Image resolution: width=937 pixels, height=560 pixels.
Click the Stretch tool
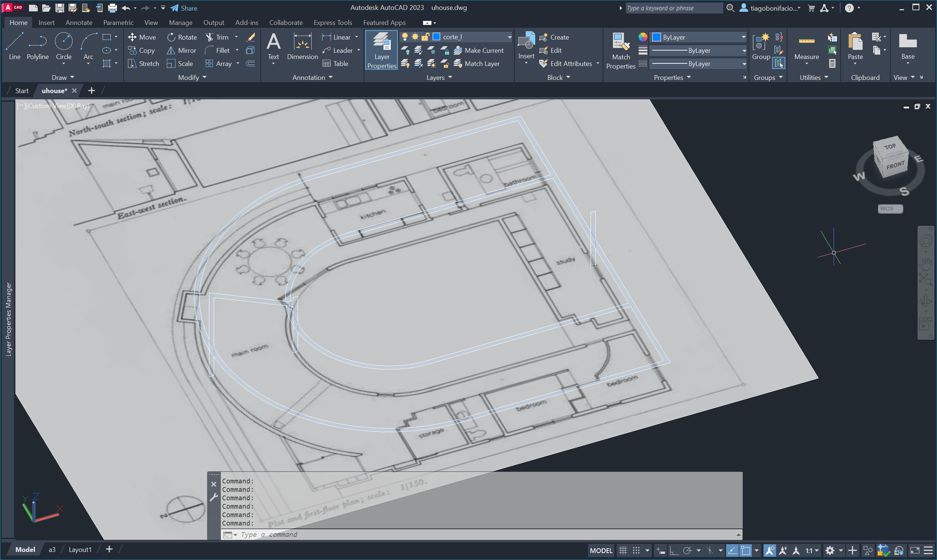coord(143,63)
